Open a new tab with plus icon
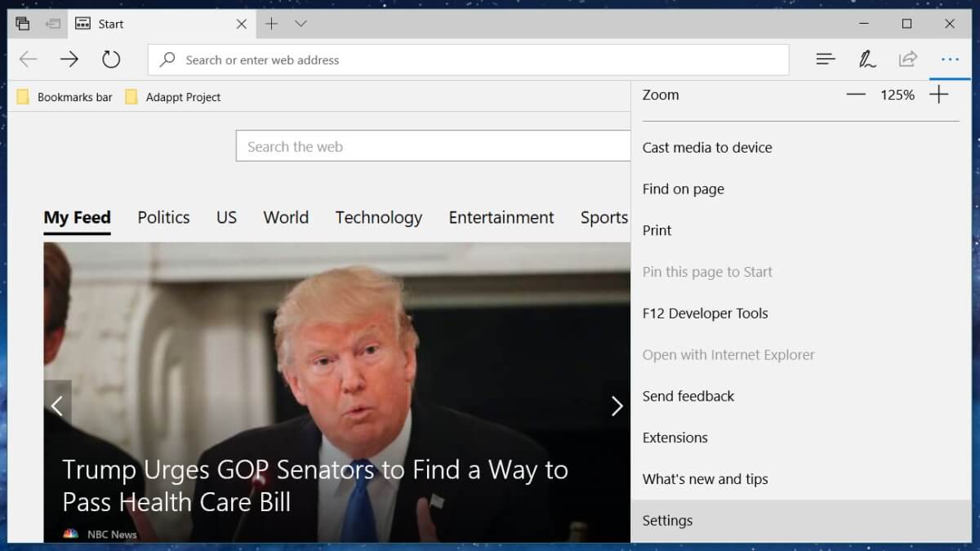 [x=271, y=24]
